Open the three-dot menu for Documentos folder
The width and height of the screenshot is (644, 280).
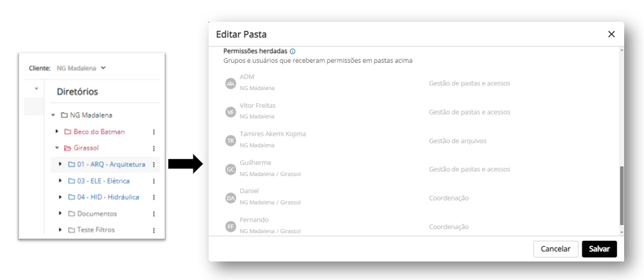pos(154,214)
